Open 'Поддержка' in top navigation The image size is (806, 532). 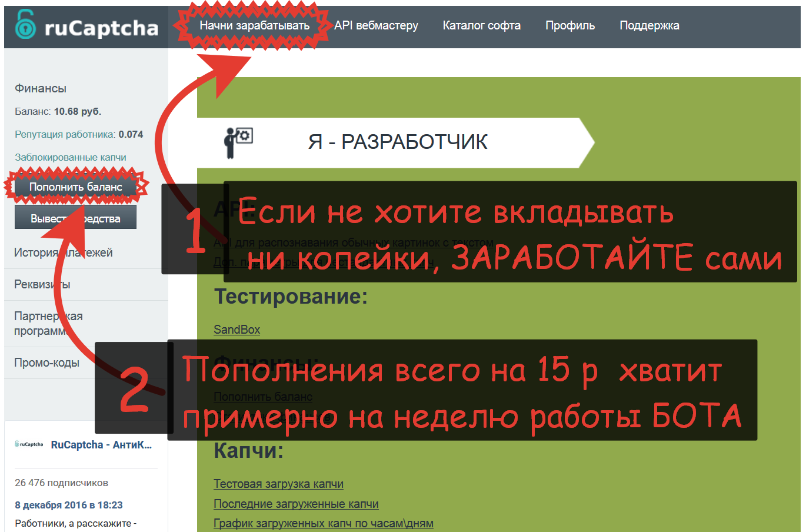click(649, 26)
